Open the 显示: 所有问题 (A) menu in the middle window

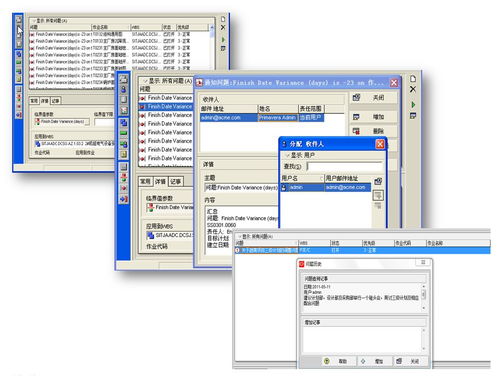click(168, 81)
